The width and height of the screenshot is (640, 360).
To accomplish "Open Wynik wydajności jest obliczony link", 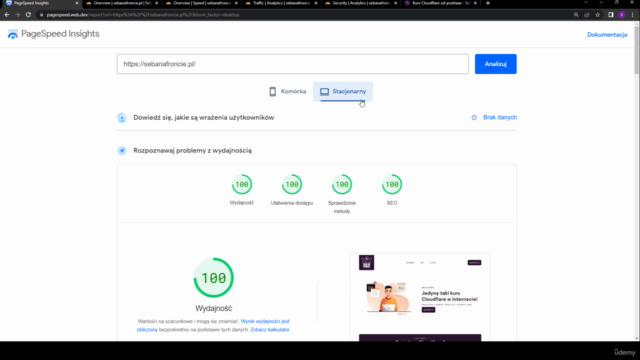I will (x=213, y=325).
